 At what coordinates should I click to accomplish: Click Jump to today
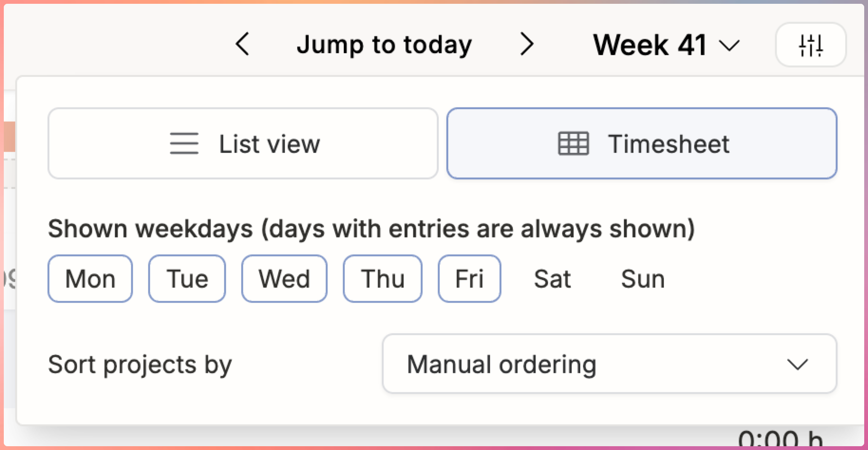(384, 45)
